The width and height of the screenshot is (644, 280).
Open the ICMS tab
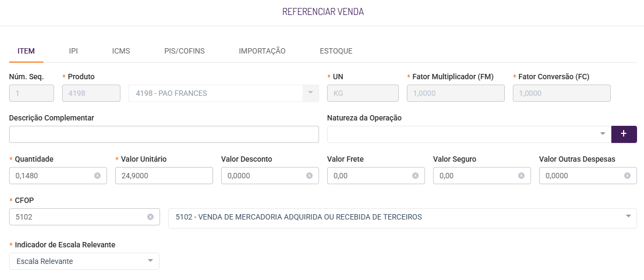pyautogui.click(x=121, y=51)
